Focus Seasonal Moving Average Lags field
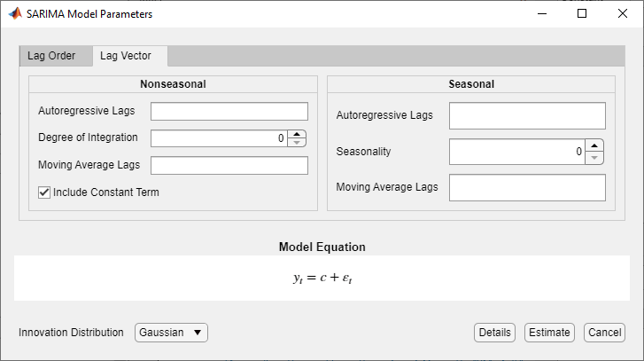Screen dimensions: 644x361 (527, 187)
